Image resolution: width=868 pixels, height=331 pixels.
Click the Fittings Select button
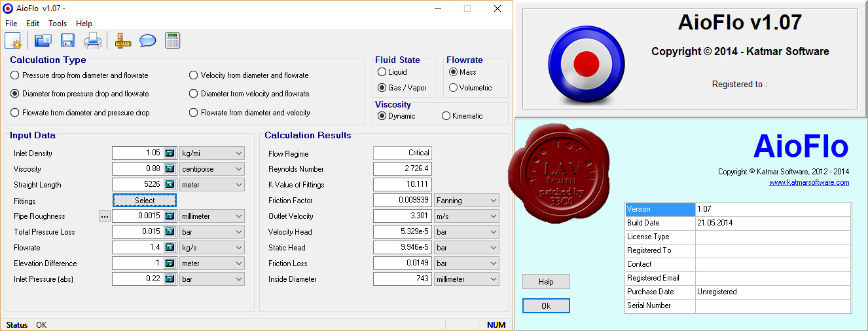[145, 200]
